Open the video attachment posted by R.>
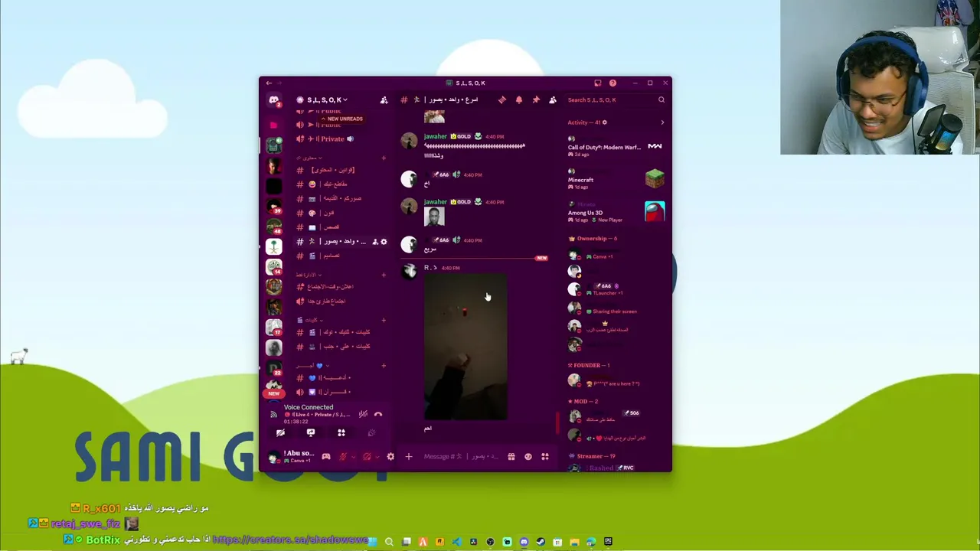980x551 pixels. [465, 347]
